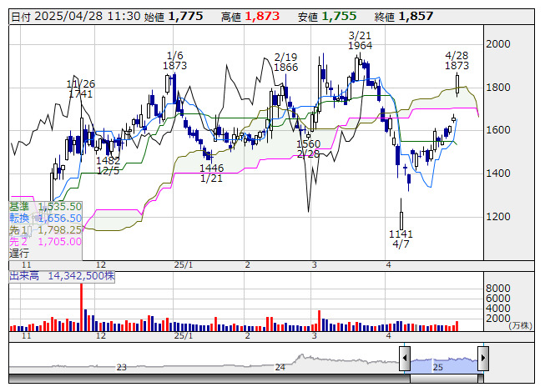This screenshot has width=545, height=392.
Task: Click the 遅行 legend entry
Action: [x=19, y=253]
